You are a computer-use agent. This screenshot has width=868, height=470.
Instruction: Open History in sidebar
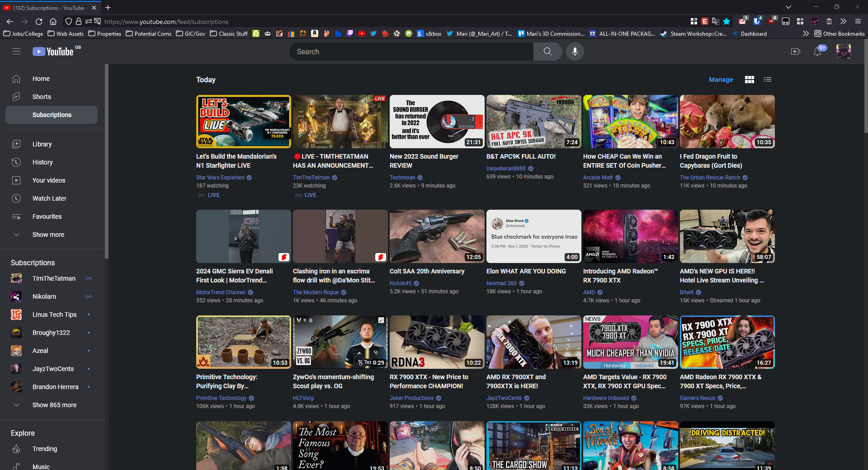pos(52,162)
